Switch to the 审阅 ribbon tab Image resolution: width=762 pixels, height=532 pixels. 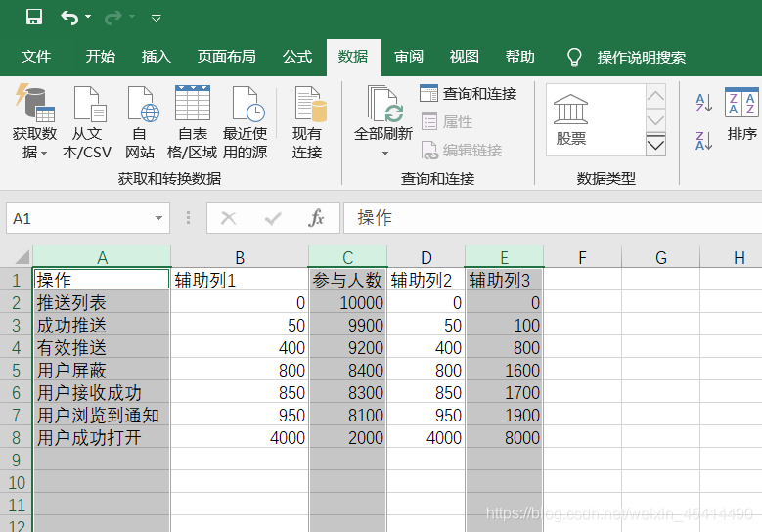pyautogui.click(x=409, y=57)
